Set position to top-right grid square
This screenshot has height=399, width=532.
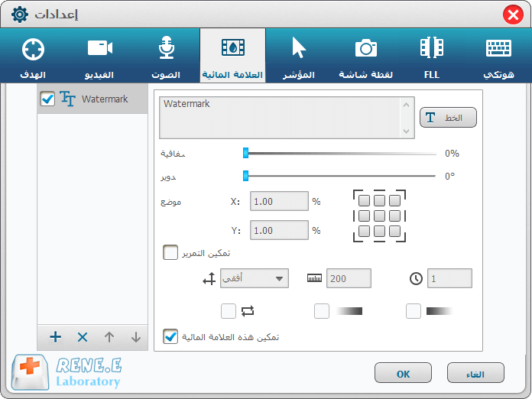click(394, 200)
